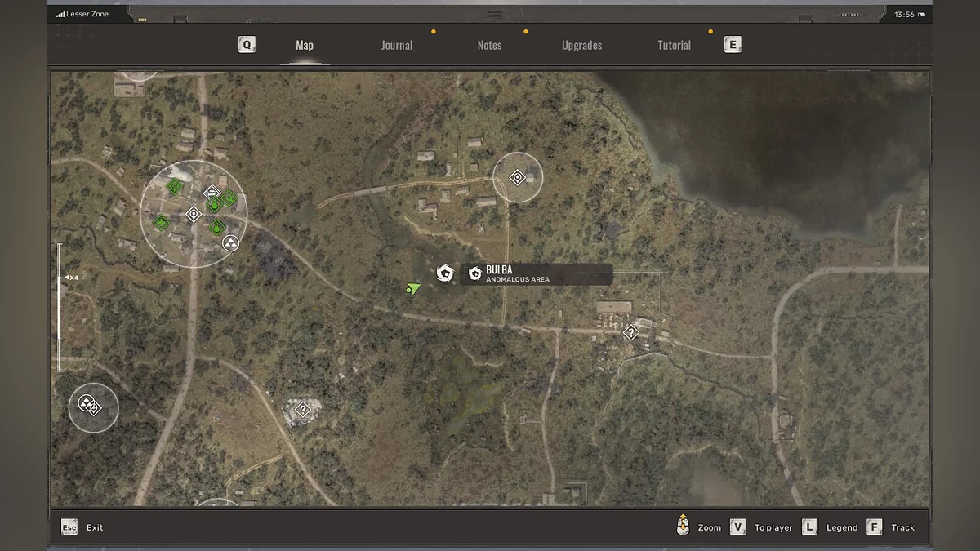Click the L key icon
The height and width of the screenshot is (551, 980).
click(809, 527)
